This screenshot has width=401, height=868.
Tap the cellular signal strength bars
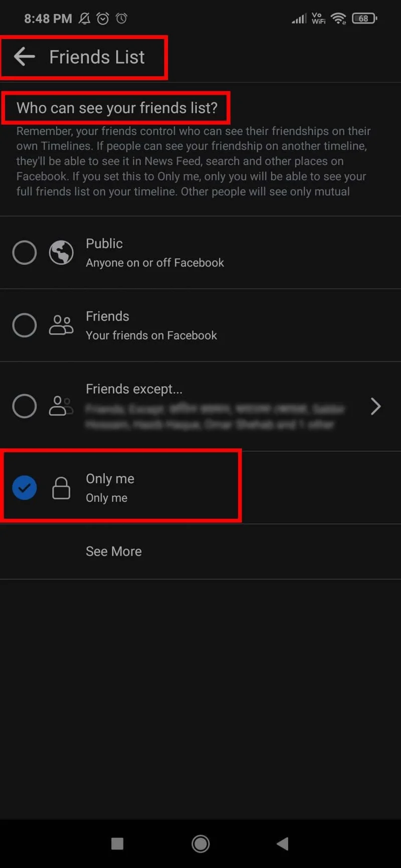pyautogui.click(x=299, y=19)
